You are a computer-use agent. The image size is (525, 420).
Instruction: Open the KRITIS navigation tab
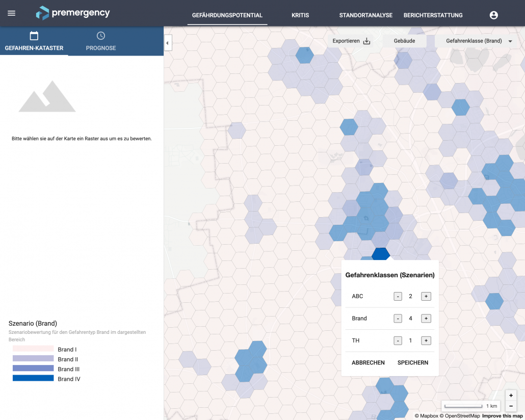tap(300, 15)
